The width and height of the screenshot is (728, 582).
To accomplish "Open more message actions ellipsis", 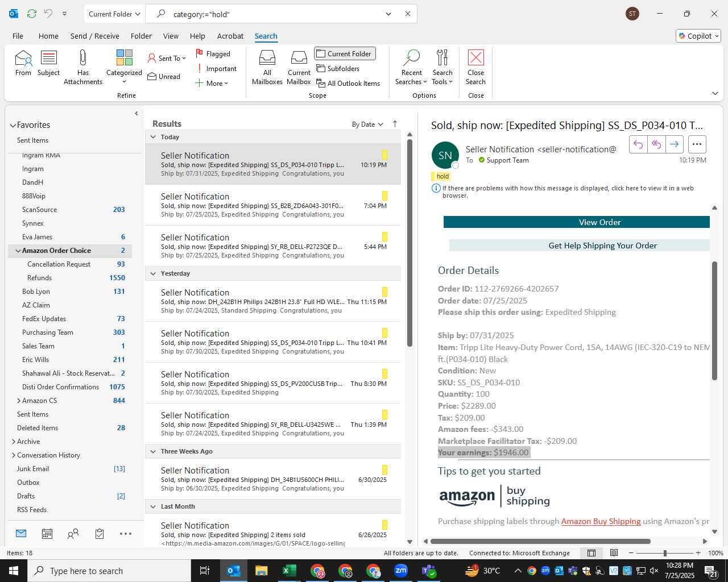I will tap(697, 144).
